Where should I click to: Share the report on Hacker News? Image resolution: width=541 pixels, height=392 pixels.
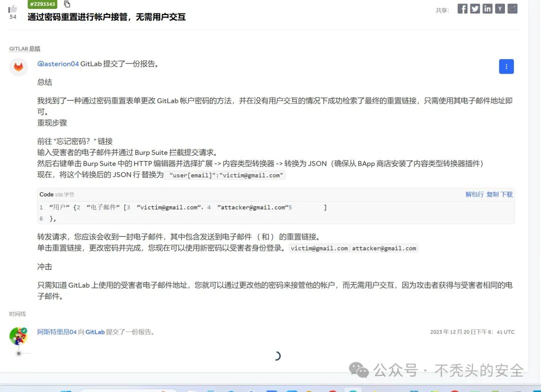point(499,9)
